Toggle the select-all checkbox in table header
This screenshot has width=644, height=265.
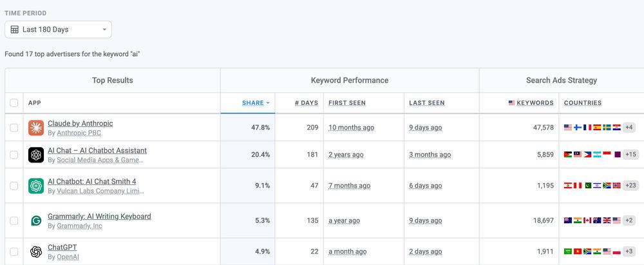pyautogui.click(x=14, y=103)
